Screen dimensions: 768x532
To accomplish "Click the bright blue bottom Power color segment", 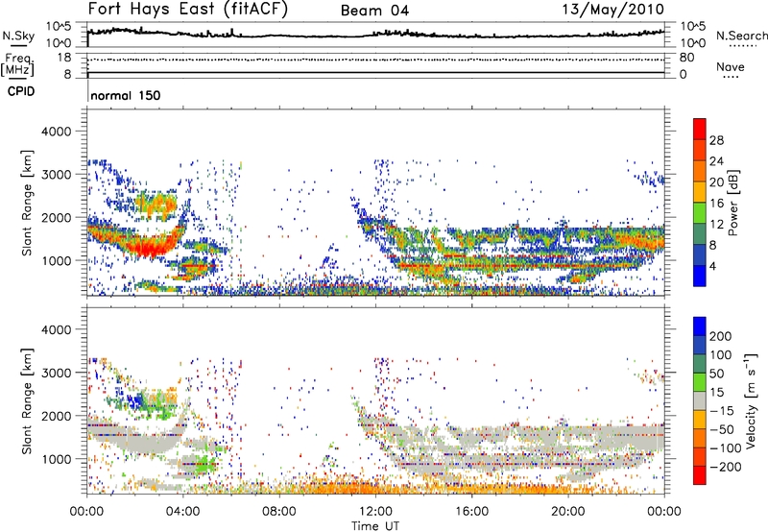I will click(700, 277).
